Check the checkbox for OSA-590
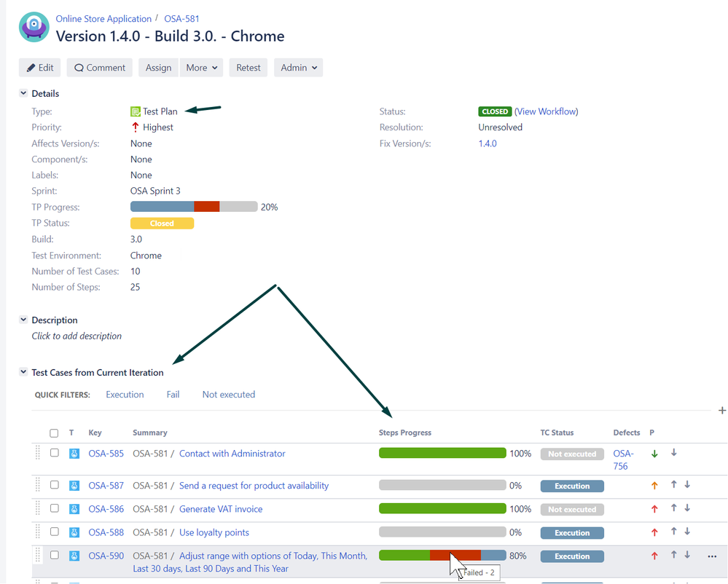Screen dimensions: 728x584 click(55, 555)
